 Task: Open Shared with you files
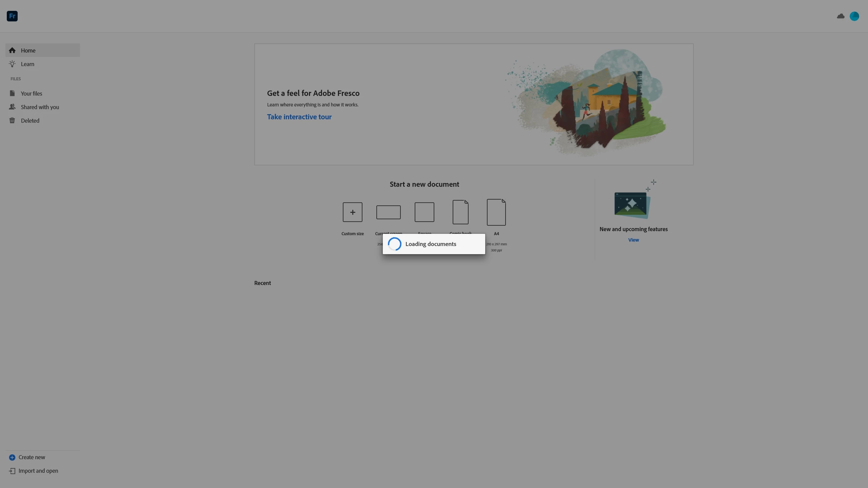point(40,107)
